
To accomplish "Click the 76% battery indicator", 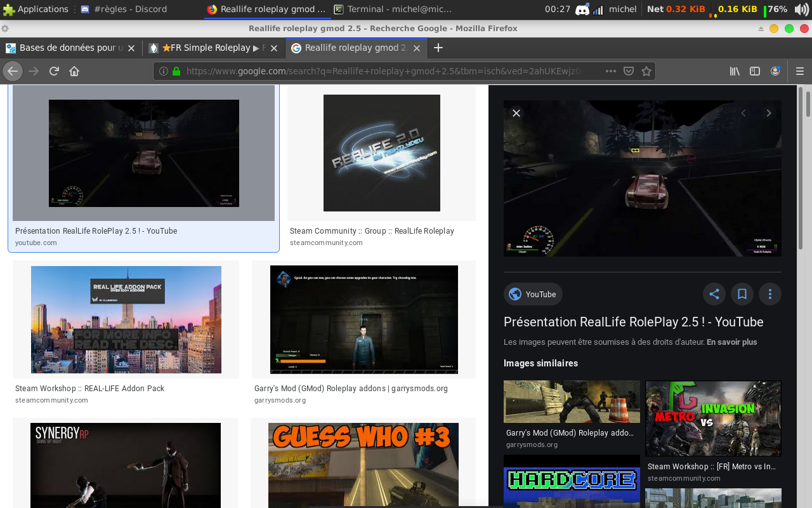I will pyautogui.click(x=776, y=10).
